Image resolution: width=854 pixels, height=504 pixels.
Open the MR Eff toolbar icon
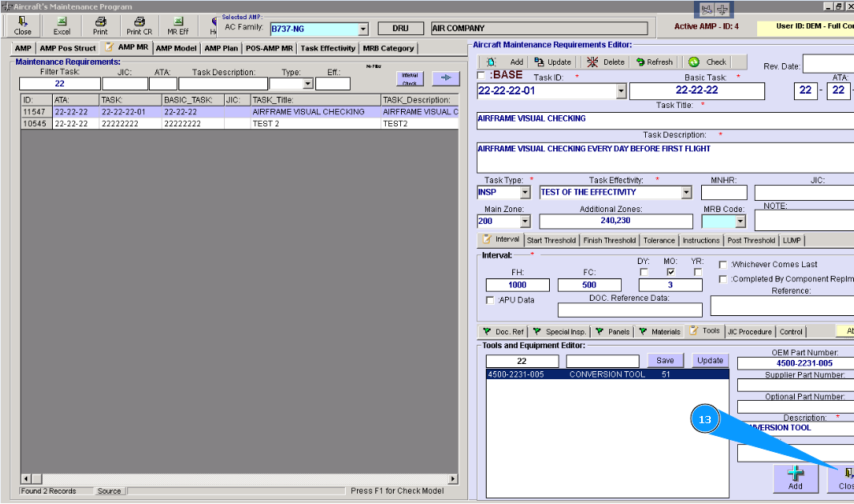tap(178, 26)
